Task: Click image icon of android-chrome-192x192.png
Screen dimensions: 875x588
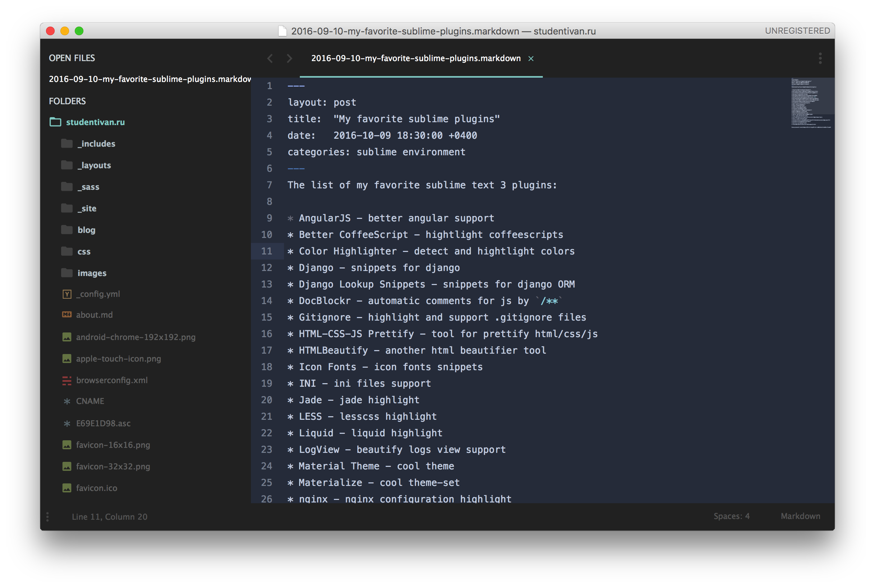Action: (x=67, y=337)
